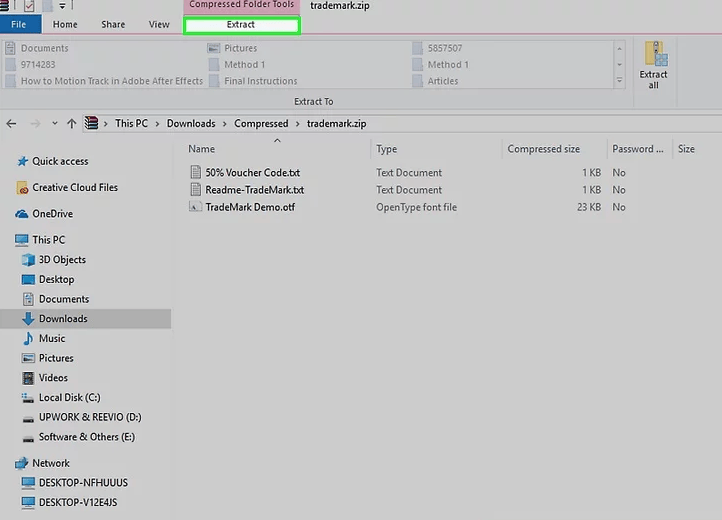Expand the Extract To destinations list

tap(619, 79)
